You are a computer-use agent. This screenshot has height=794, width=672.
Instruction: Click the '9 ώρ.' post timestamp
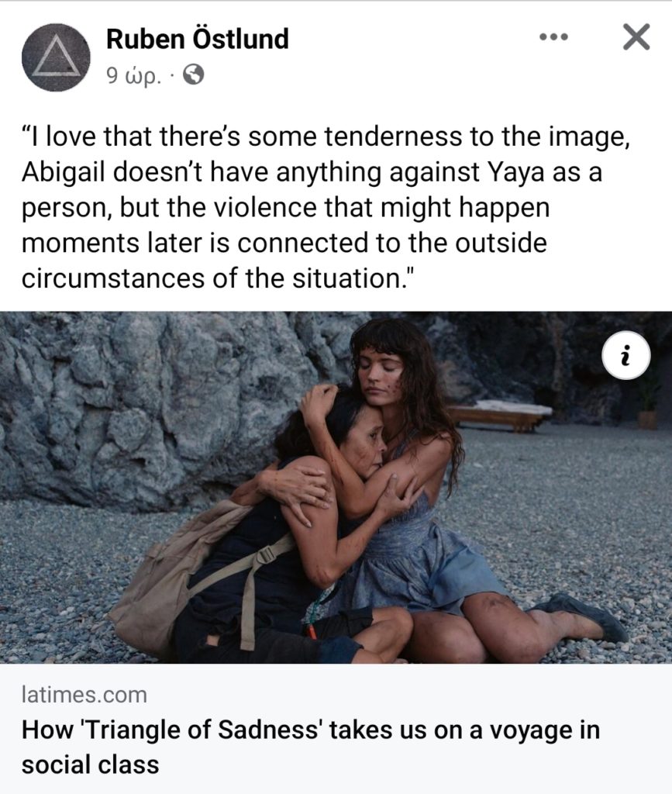[x=133, y=75]
